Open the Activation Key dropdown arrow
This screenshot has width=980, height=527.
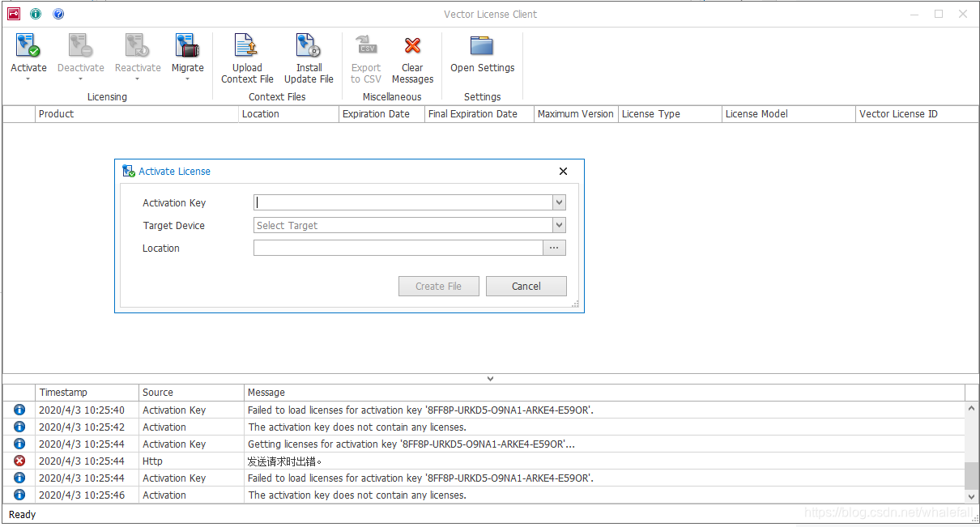pyautogui.click(x=559, y=202)
